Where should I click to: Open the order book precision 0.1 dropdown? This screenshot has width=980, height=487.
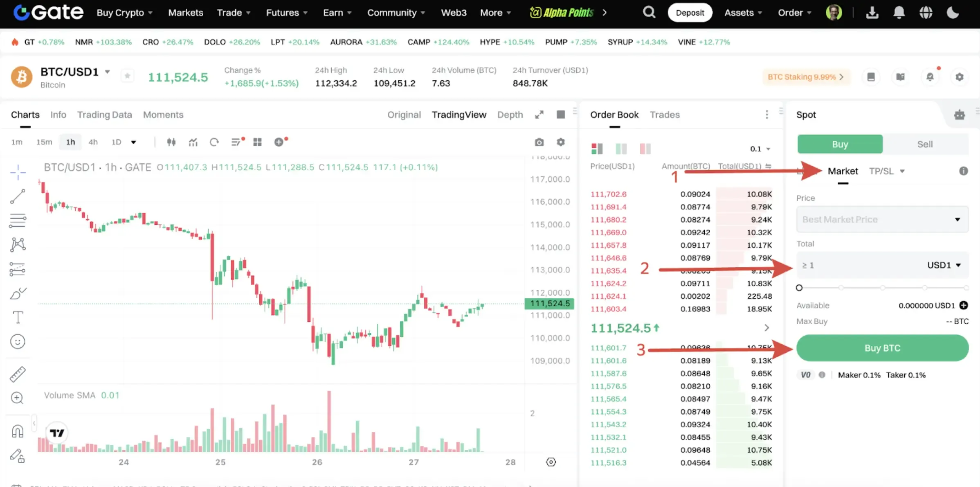759,149
